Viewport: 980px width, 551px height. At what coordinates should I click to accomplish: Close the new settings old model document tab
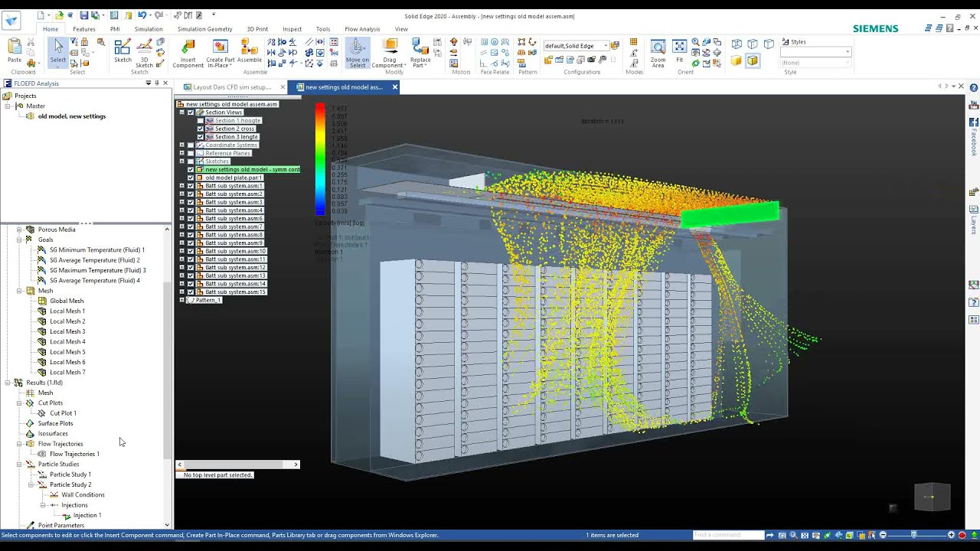coord(395,87)
